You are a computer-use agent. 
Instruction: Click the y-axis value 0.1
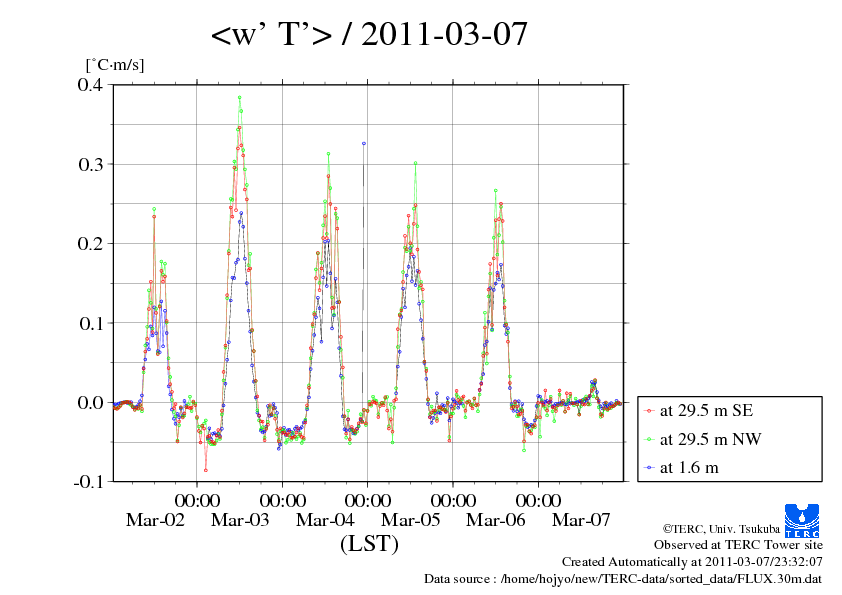90,323
